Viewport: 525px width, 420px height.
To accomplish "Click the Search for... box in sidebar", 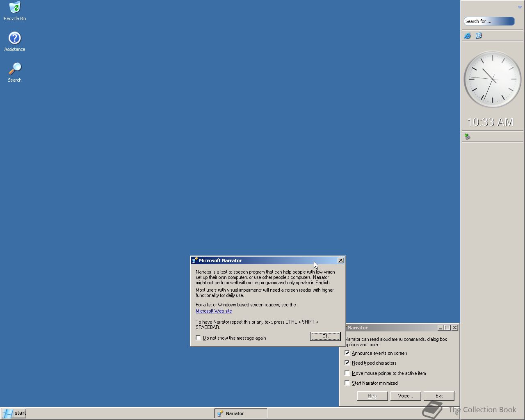I will tap(489, 21).
